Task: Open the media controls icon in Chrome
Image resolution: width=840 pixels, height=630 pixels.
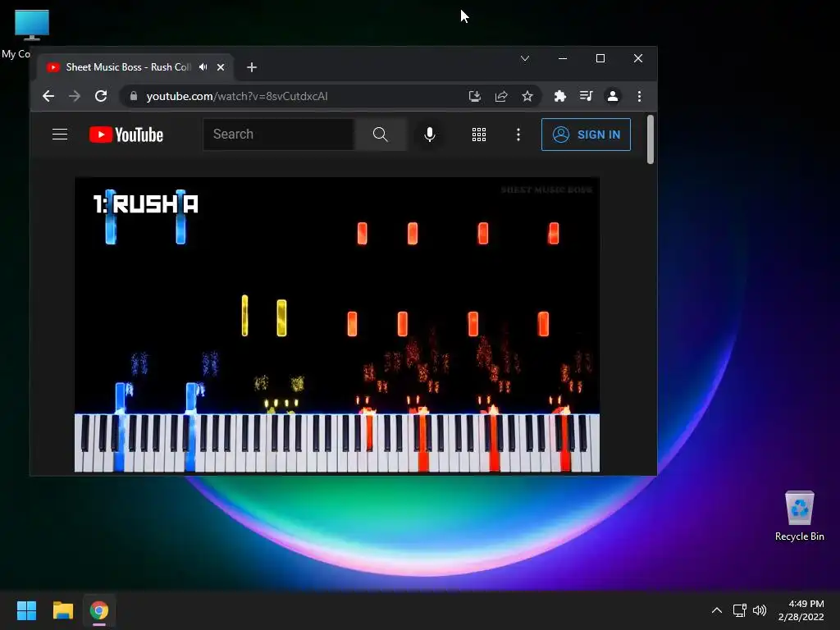Action: 586,96
